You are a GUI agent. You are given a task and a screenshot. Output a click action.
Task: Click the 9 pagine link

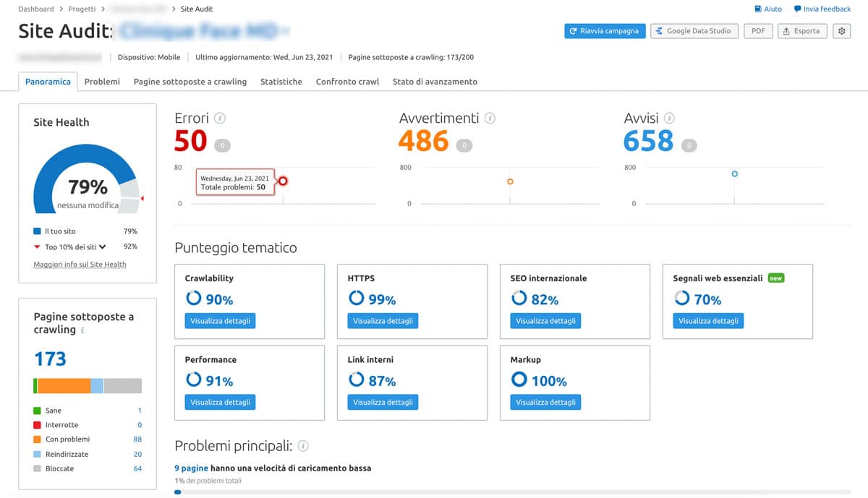point(191,468)
